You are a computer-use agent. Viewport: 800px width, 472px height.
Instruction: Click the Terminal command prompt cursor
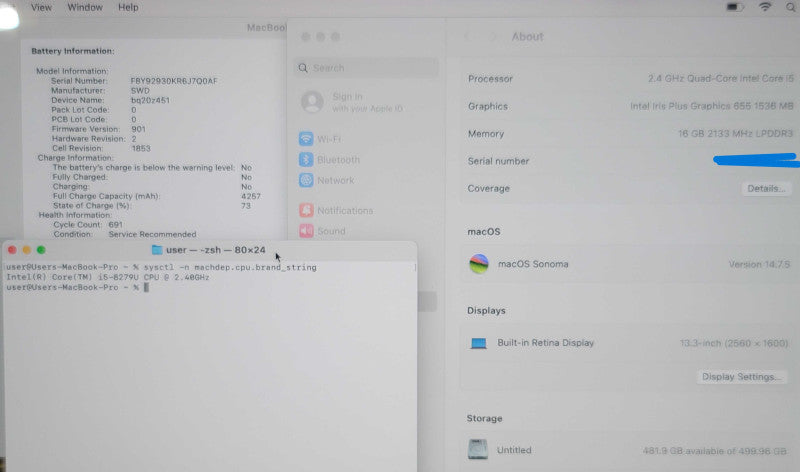(146, 287)
